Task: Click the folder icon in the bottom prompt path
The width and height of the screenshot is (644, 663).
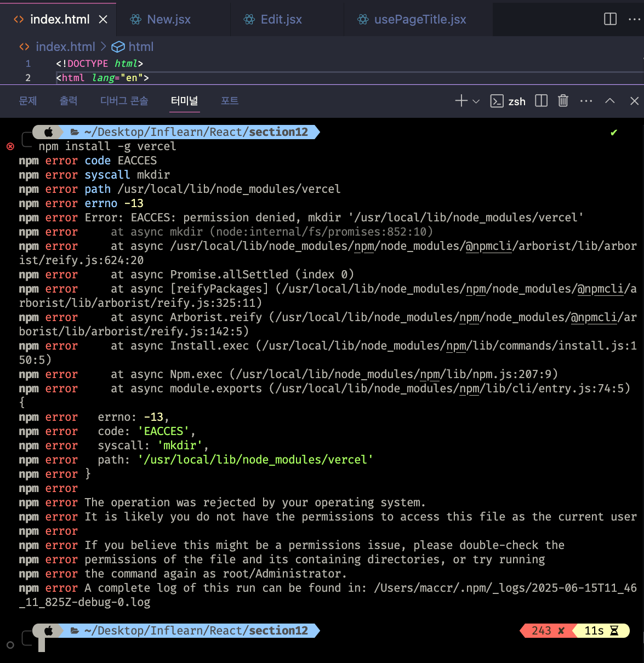Action: pyautogui.click(x=75, y=631)
